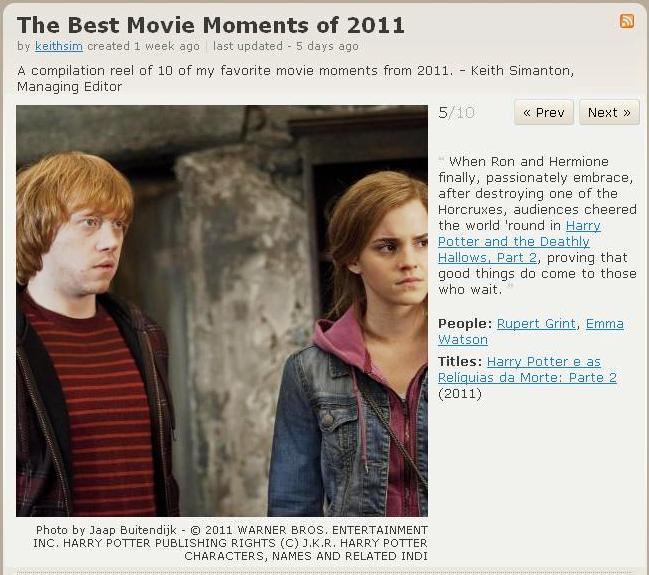Open the RSS feed icon
Viewport: 649px width, 575px height.
627,21
